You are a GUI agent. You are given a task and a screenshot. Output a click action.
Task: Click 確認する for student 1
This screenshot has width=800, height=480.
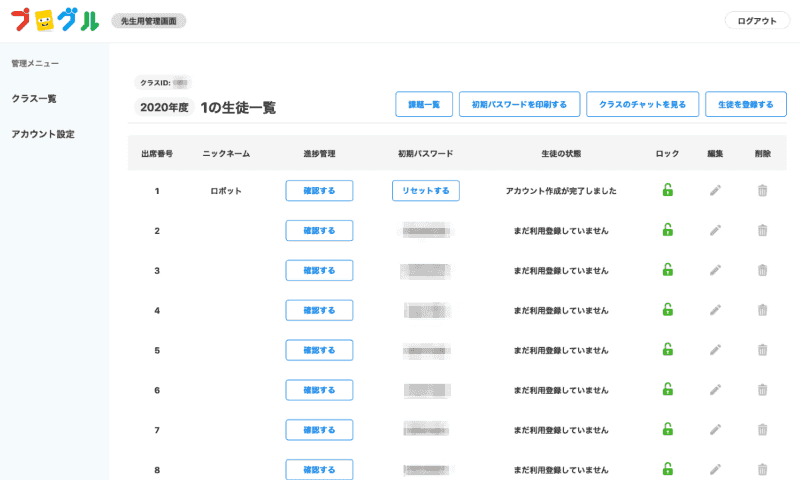(319, 191)
